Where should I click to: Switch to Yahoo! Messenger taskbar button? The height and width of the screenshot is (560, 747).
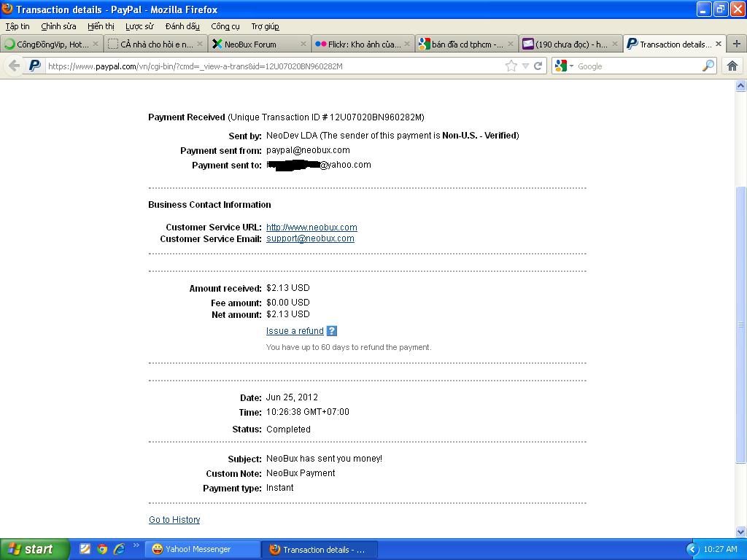pyautogui.click(x=203, y=549)
